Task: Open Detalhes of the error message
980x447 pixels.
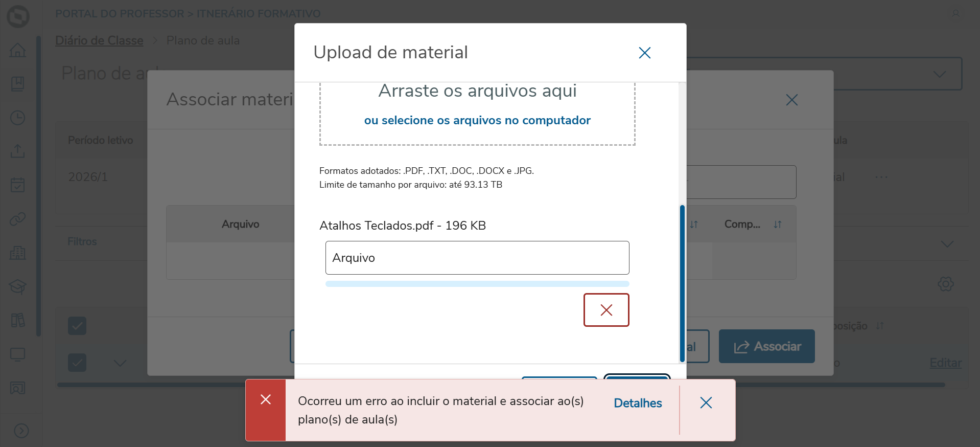Action: pyautogui.click(x=638, y=403)
